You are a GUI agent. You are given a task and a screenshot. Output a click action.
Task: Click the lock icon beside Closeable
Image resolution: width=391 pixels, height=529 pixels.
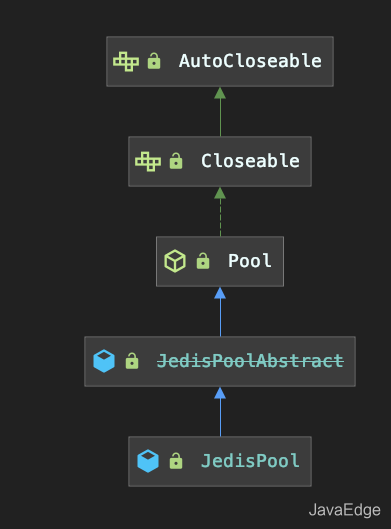[x=176, y=161]
